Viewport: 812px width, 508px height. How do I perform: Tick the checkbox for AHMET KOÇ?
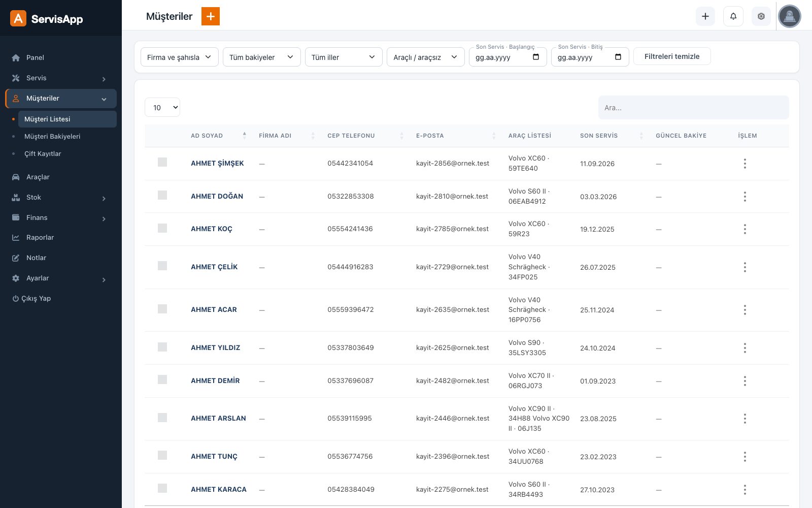point(162,228)
